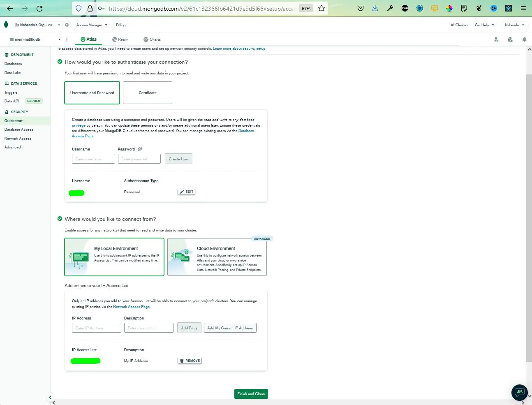Click REMOVE for My IP Address
This screenshot has width=532, height=405.
click(x=190, y=361)
